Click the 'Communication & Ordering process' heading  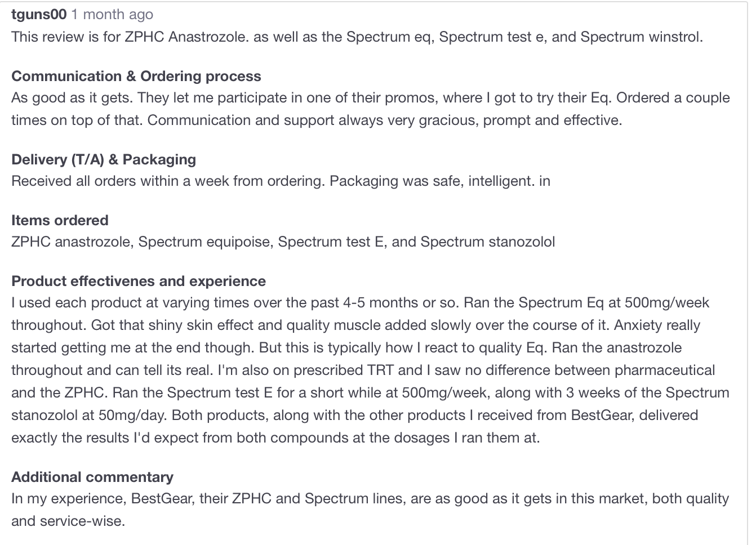click(136, 76)
